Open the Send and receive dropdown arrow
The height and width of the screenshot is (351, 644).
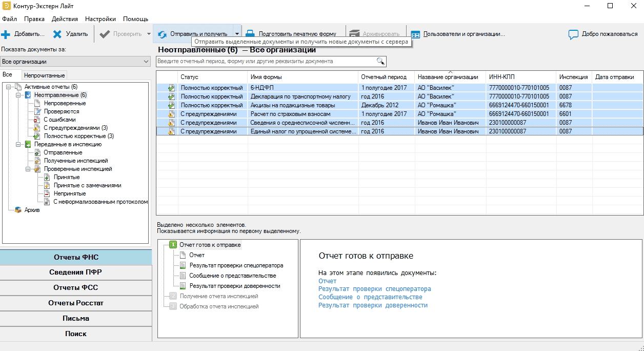[x=236, y=34]
